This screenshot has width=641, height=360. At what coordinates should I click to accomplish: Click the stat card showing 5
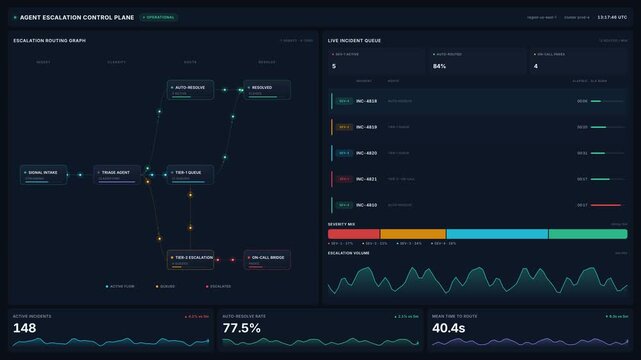(377, 61)
